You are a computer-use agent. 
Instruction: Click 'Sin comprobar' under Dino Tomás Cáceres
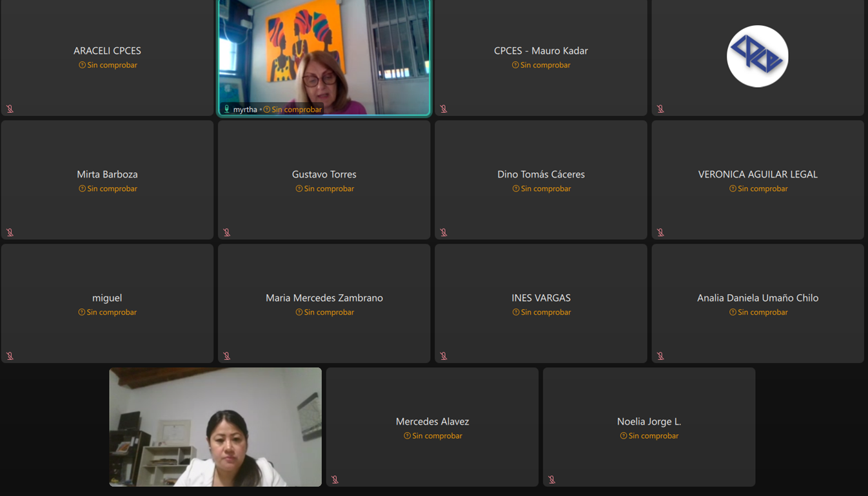click(x=546, y=189)
